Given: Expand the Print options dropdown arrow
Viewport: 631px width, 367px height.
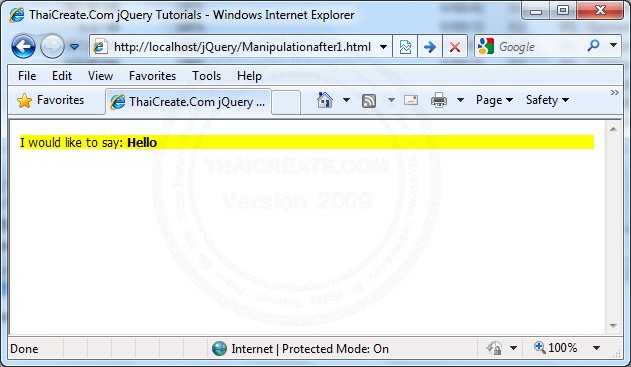Looking at the screenshot, I should point(460,100).
